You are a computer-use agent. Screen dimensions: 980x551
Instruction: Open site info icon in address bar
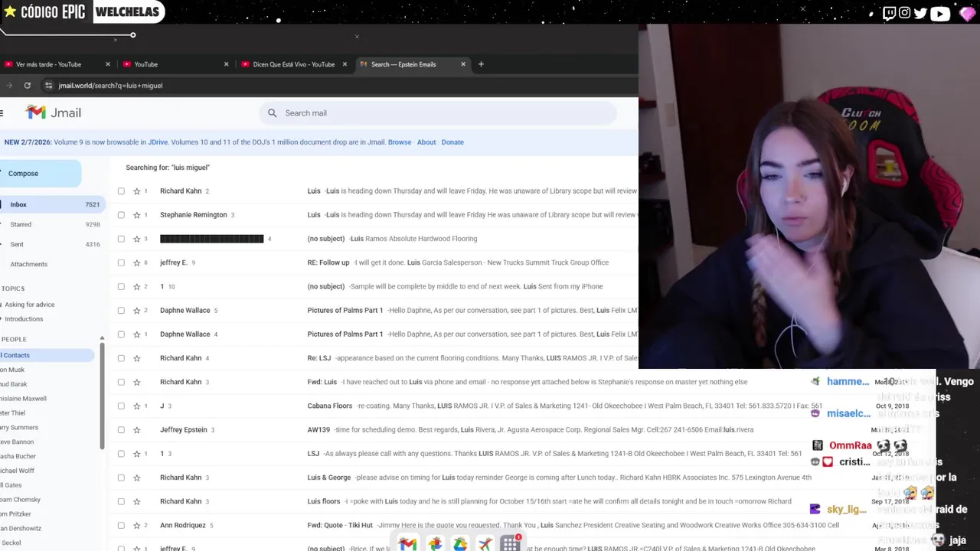48,86
